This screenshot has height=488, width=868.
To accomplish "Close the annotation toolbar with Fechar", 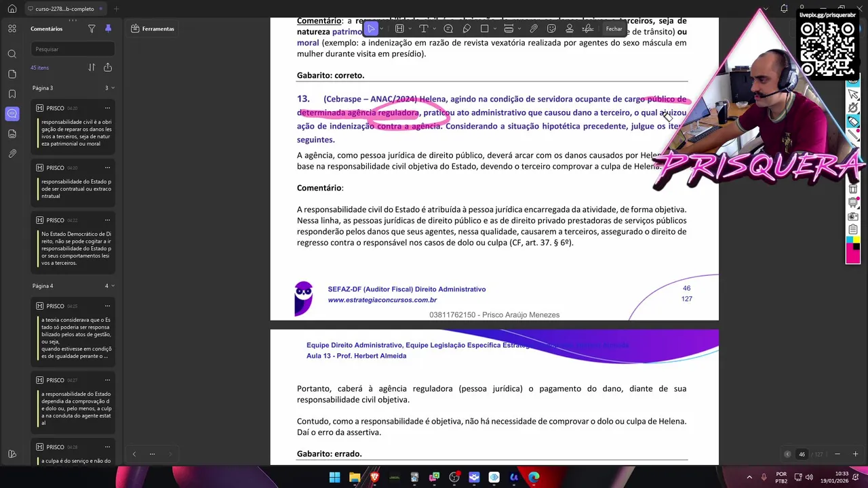I will click(614, 28).
